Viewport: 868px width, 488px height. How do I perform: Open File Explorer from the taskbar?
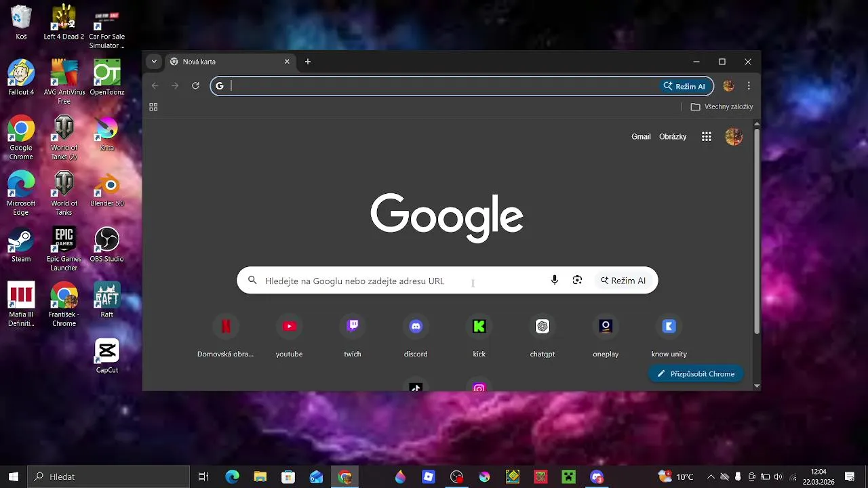[260, 476]
